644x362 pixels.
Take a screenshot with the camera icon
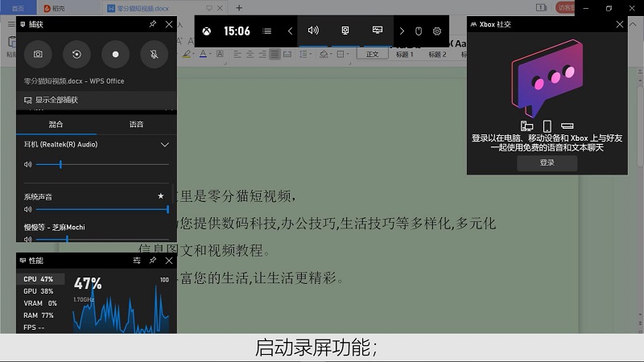click(38, 54)
